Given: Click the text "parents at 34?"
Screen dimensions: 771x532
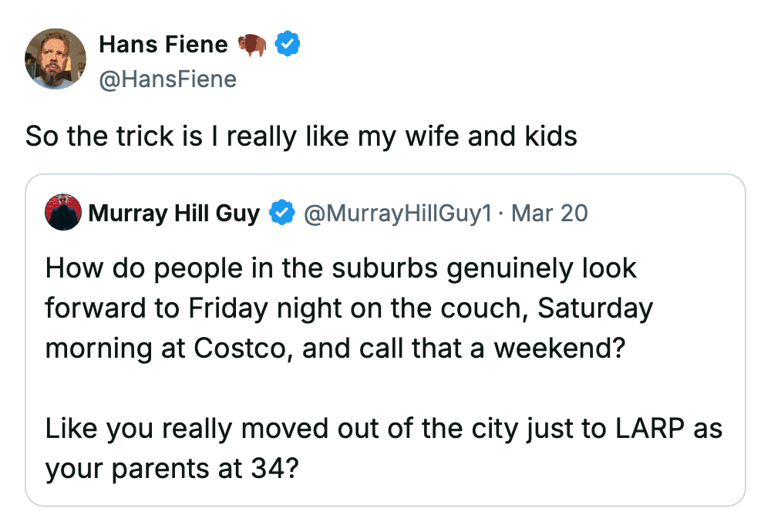Looking at the screenshot, I should pyautogui.click(x=207, y=468).
